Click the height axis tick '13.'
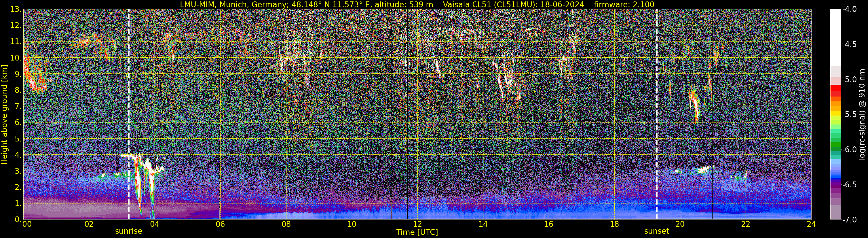This screenshot has height=238, width=868. point(16,10)
